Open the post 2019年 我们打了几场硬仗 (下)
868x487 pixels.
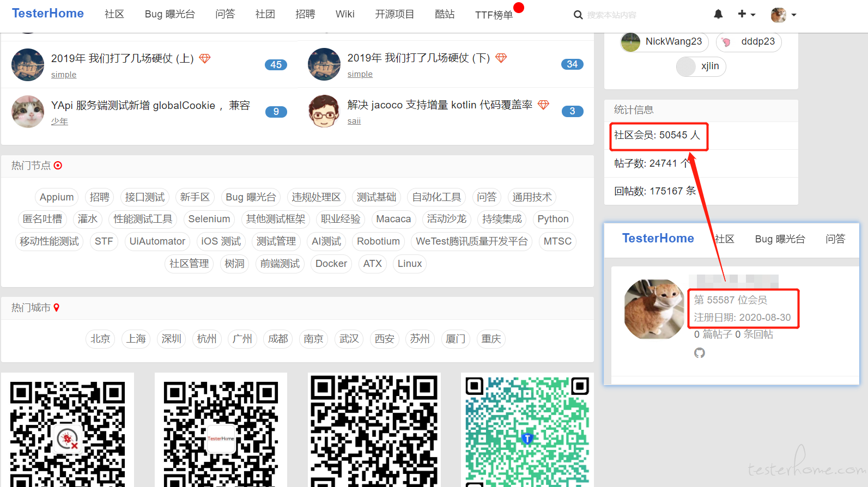418,58
